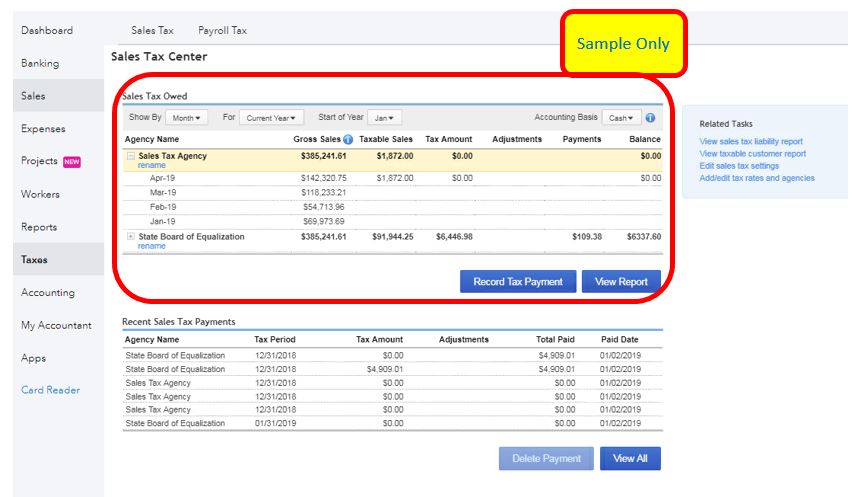Select the Feb-19 row
866x497 pixels.
pyautogui.click(x=392, y=207)
